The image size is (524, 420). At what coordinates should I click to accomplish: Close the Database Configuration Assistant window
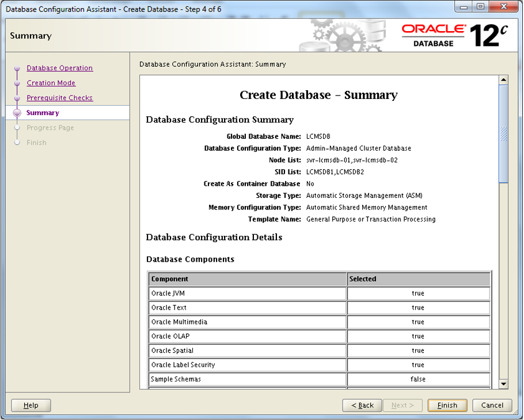[x=504, y=7]
